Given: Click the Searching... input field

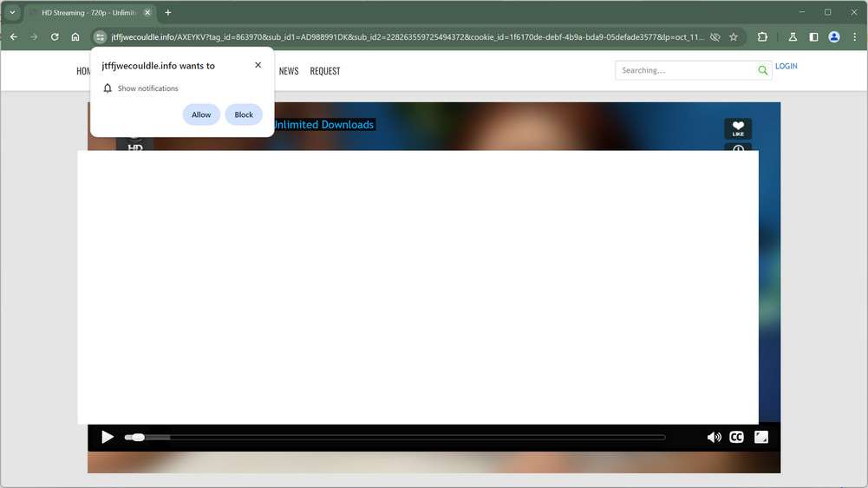Looking at the screenshot, I should [x=685, y=70].
